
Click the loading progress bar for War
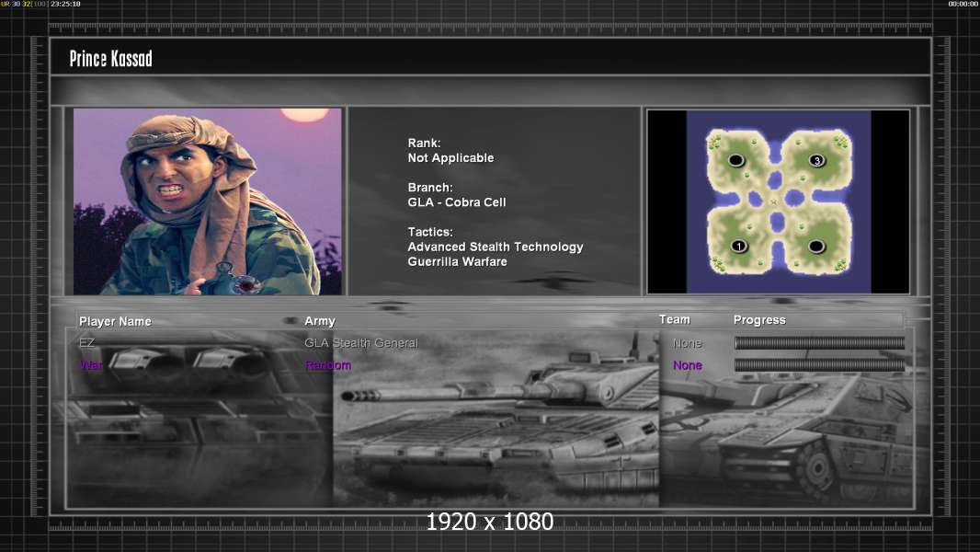click(819, 365)
